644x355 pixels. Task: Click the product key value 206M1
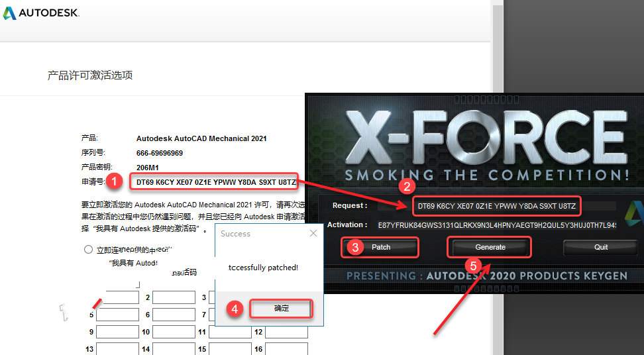coord(148,168)
